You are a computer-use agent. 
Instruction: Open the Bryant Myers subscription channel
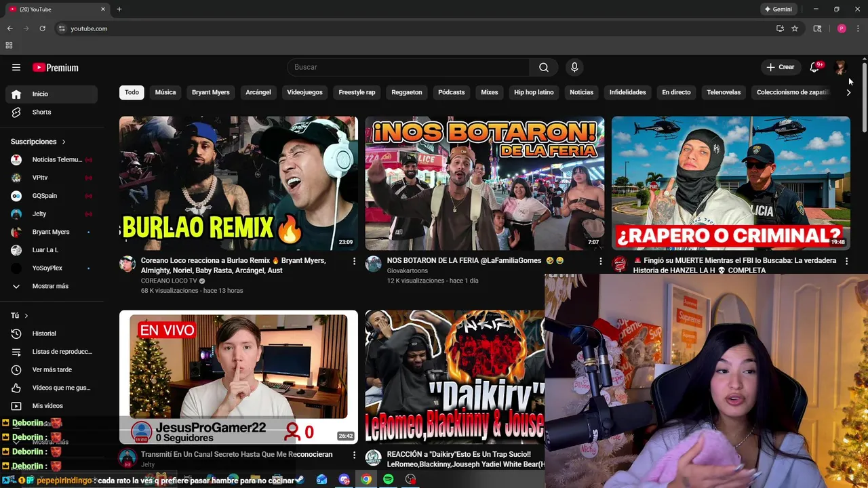(x=52, y=232)
